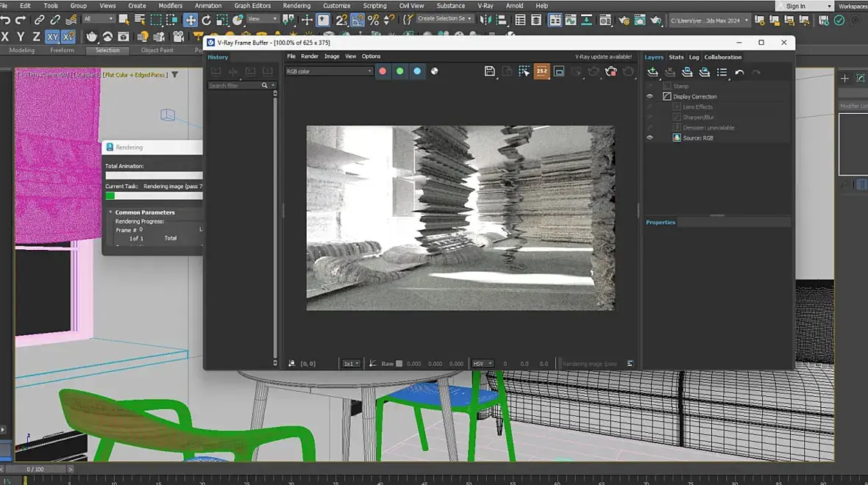868x485 pixels.
Task: Switch to the Stats tab
Action: coord(675,57)
